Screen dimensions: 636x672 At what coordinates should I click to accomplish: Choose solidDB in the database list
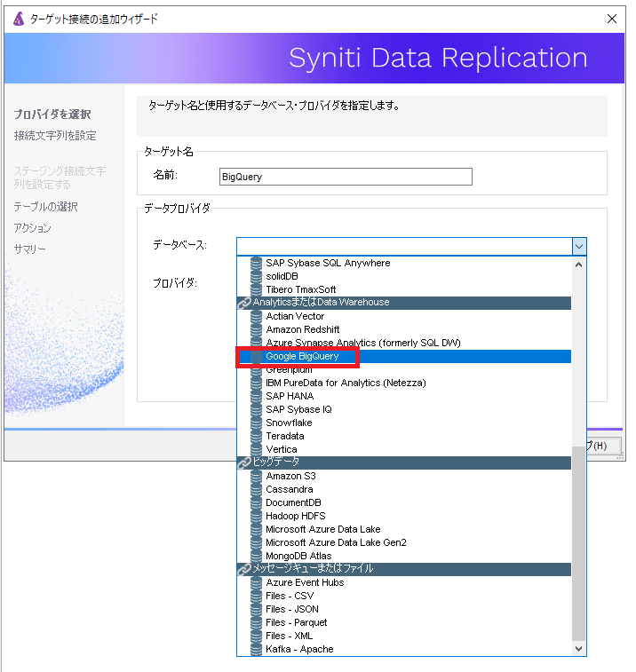point(404,276)
